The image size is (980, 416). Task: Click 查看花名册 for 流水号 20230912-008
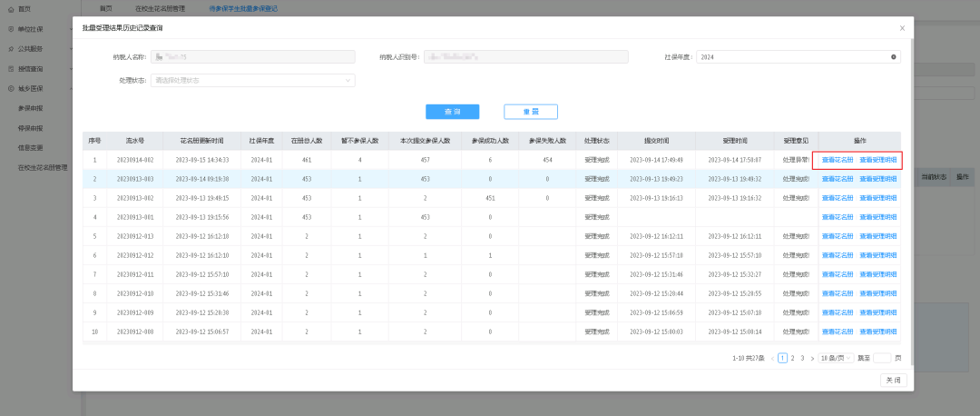(838, 332)
